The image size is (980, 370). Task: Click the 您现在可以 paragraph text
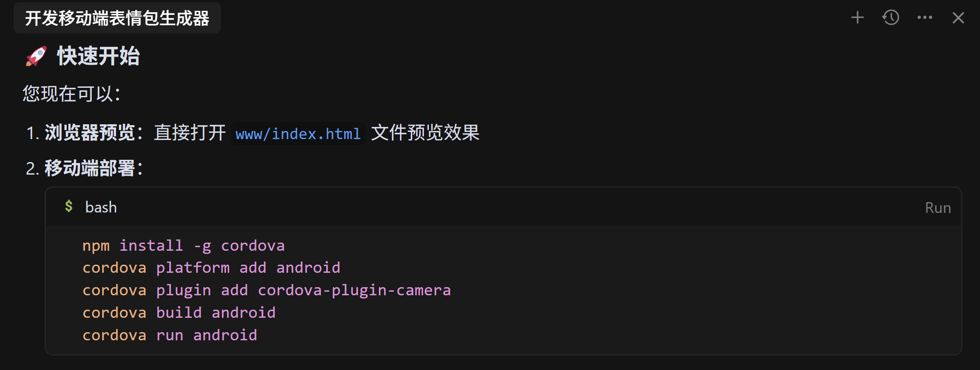(72, 94)
